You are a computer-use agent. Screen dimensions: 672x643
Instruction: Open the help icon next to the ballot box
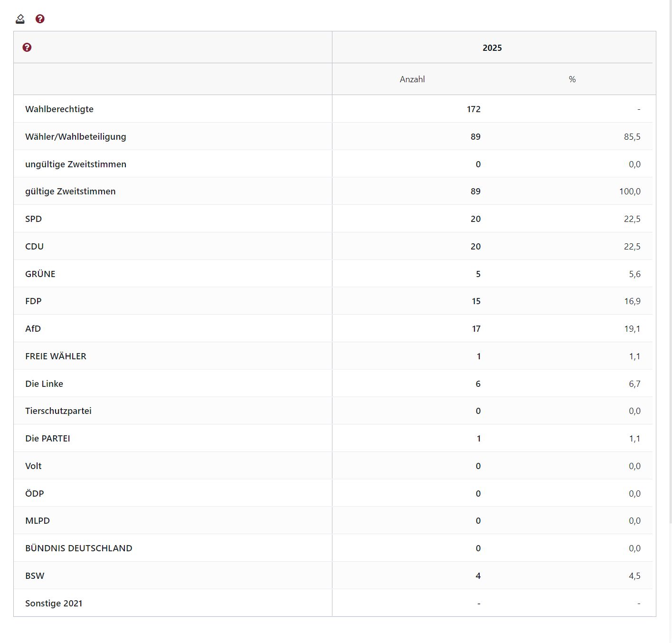tap(40, 19)
